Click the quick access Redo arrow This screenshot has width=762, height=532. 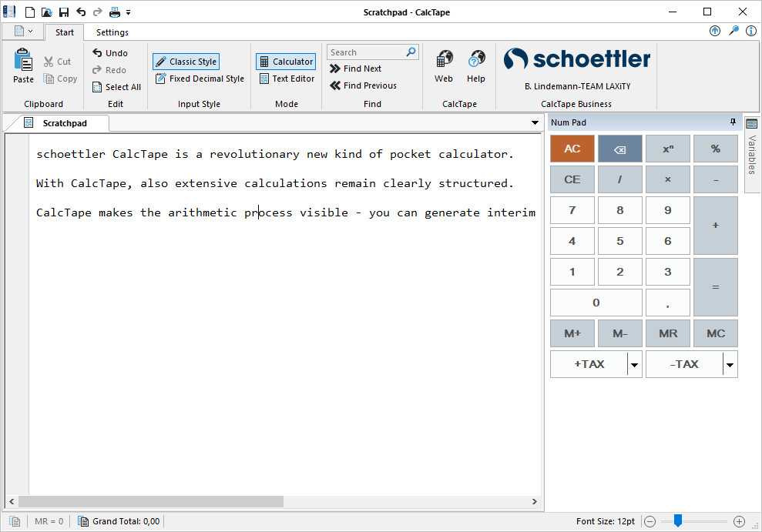[98, 12]
